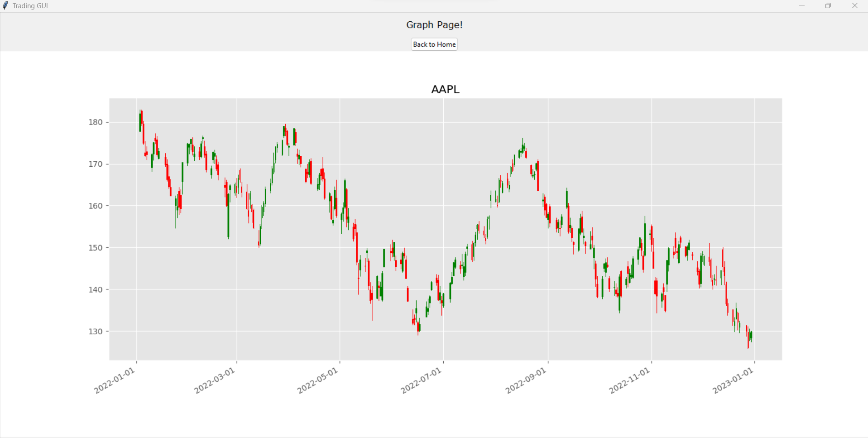Maximize the Trading GUI window
Viewport: 868px width, 438px height.
(x=828, y=6)
